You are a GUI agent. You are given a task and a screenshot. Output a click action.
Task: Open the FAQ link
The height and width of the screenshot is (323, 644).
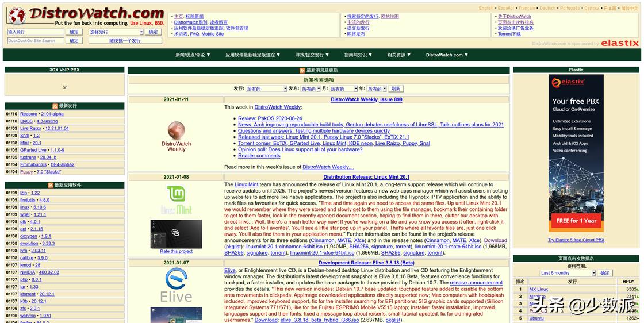pos(195,34)
